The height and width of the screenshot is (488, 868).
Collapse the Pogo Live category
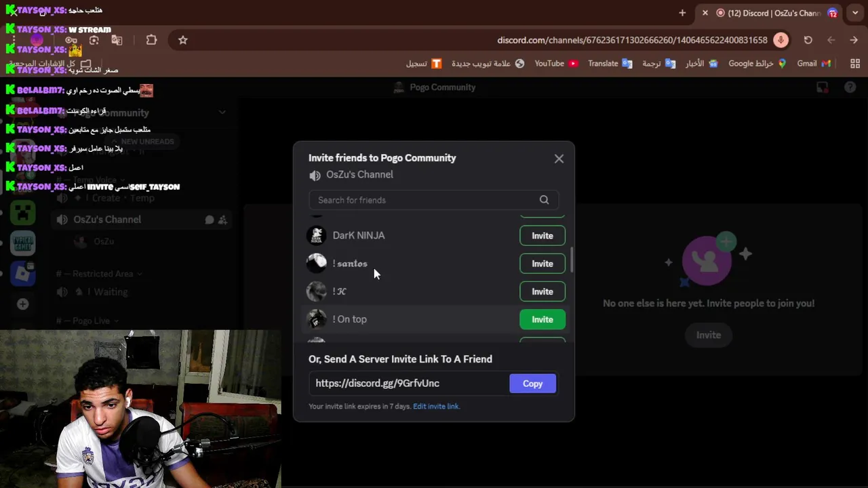point(87,321)
